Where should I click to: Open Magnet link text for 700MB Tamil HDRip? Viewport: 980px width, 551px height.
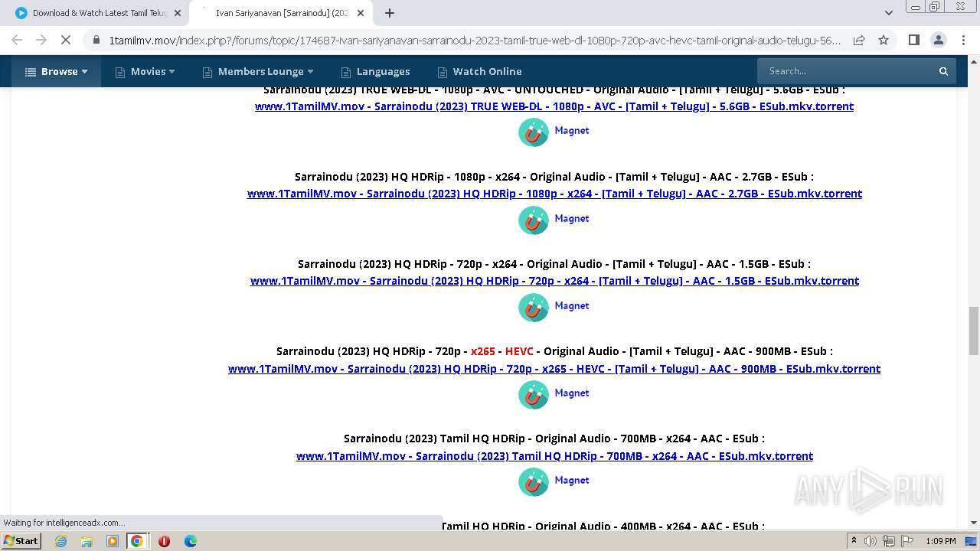click(571, 480)
